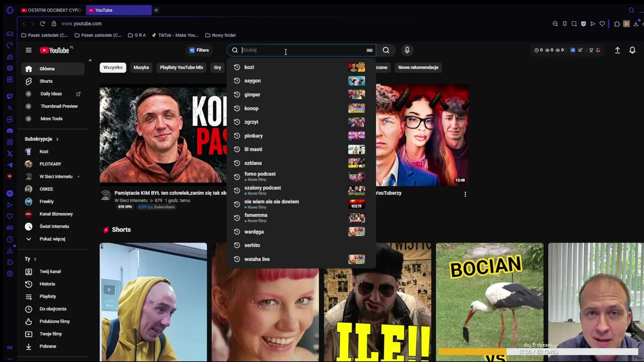
Task: Choose the "wardęga" search suggestion
Action: (301, 232)
